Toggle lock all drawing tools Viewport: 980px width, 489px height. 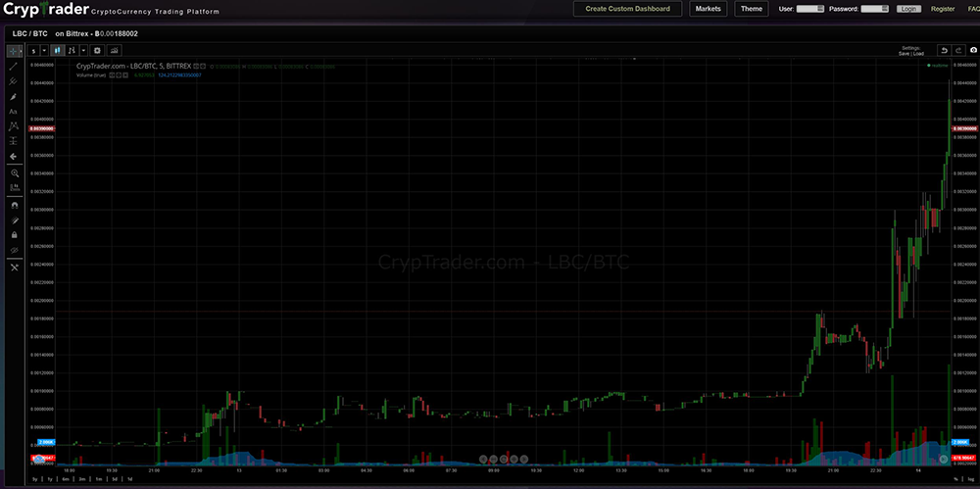point(14,235)
